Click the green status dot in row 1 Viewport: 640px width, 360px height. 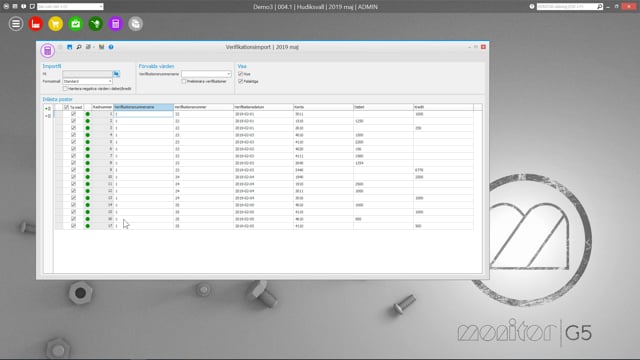click(x=87, y=114)
